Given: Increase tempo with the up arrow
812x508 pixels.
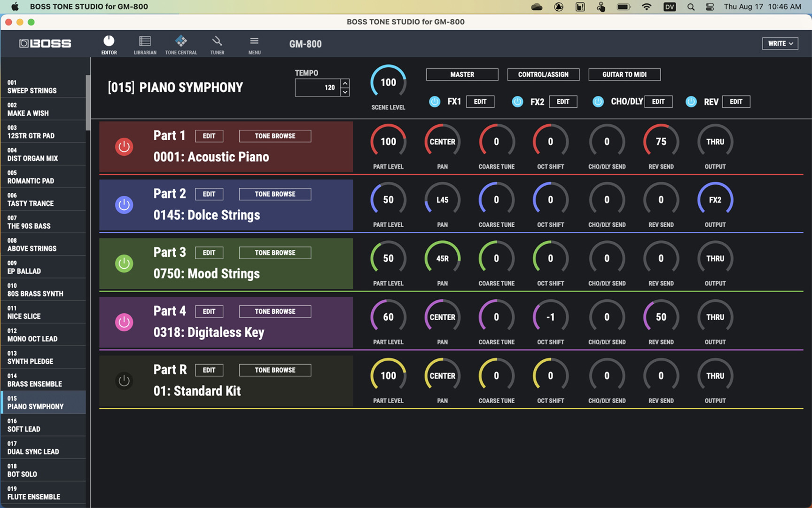Looking at the screenshot, I should coord(345,83).
